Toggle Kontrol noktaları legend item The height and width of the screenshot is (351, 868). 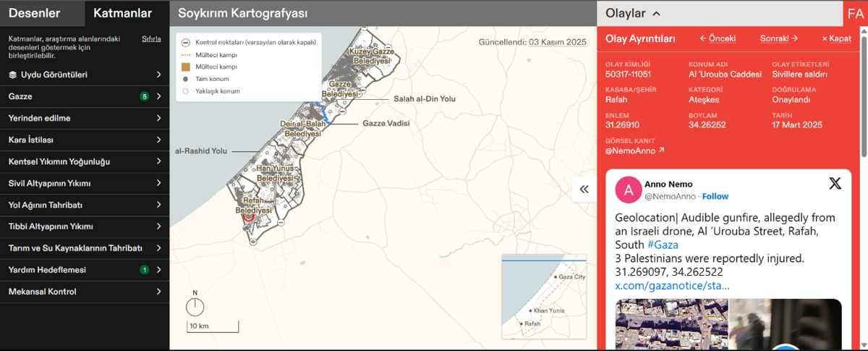(186, 43)
